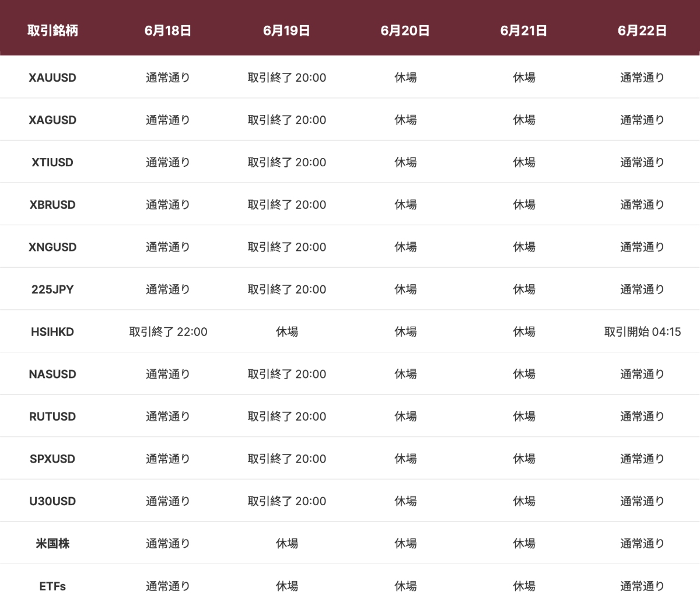
Task: Select the XBRUSD symbol cell
Action: [52, 205]
